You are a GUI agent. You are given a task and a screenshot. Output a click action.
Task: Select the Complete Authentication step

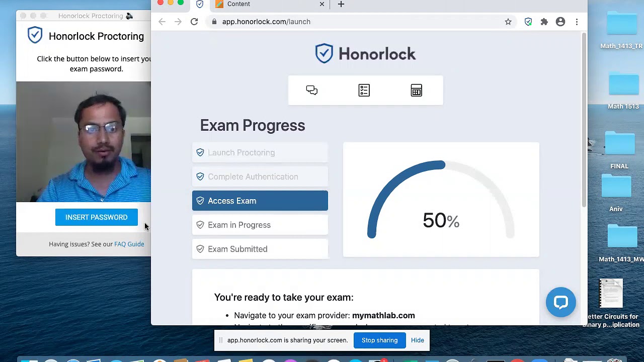pos(260,176)
